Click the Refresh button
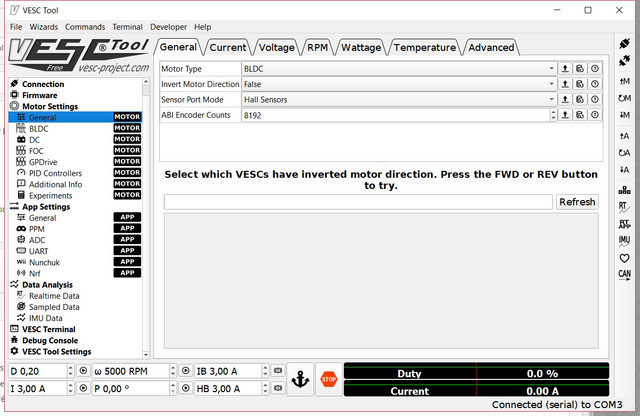Viewport: 640px width, 416px height. tap(577, 202)
